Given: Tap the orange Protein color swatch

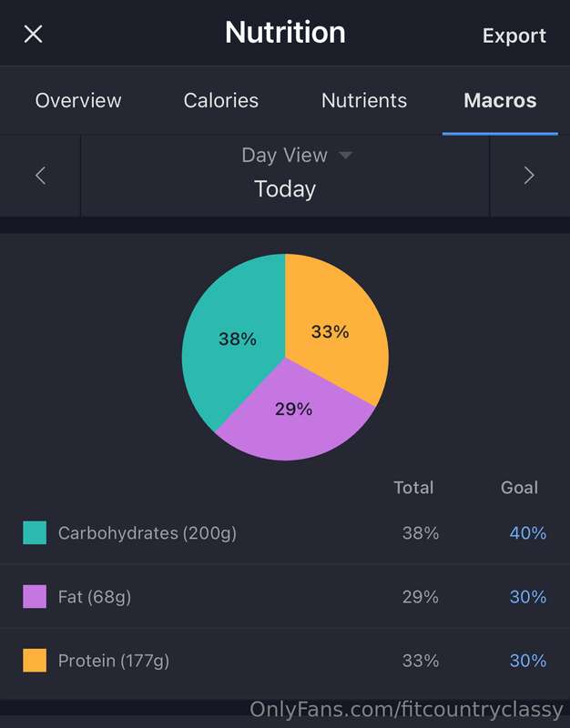Looking at the screenshot, I should [35, 661].
